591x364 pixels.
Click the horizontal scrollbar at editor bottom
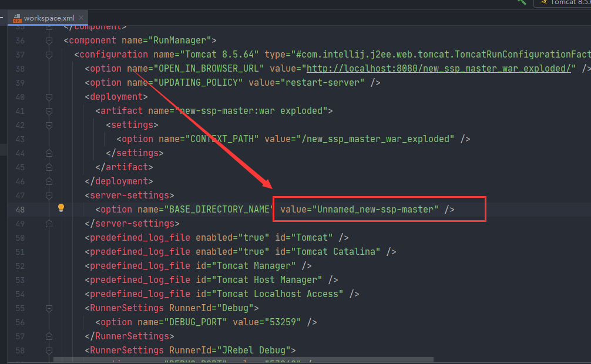coord(243,359)
